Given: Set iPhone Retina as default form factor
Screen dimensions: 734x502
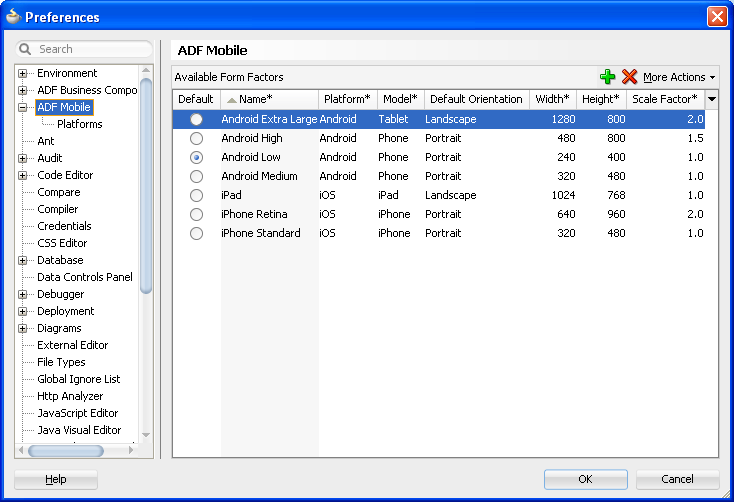Looking at the screenshot, I should [196, 214].
